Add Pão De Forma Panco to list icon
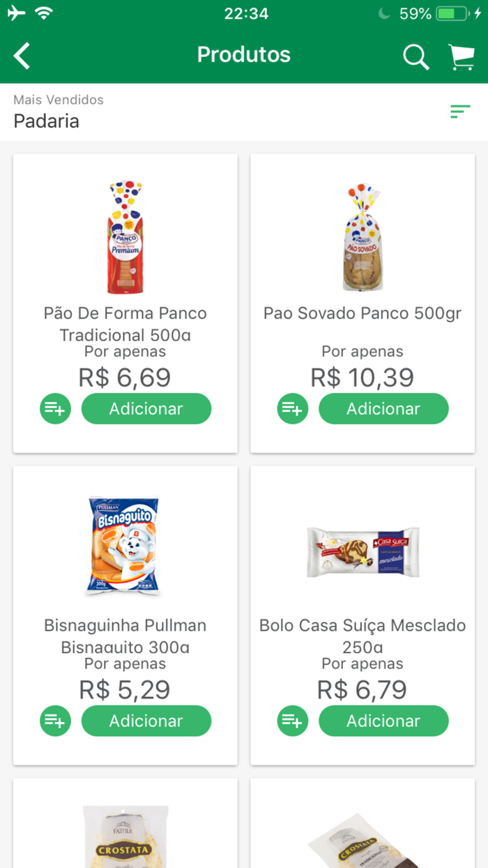488x868 pixels. pyautogui.click(x=55, y=409)
